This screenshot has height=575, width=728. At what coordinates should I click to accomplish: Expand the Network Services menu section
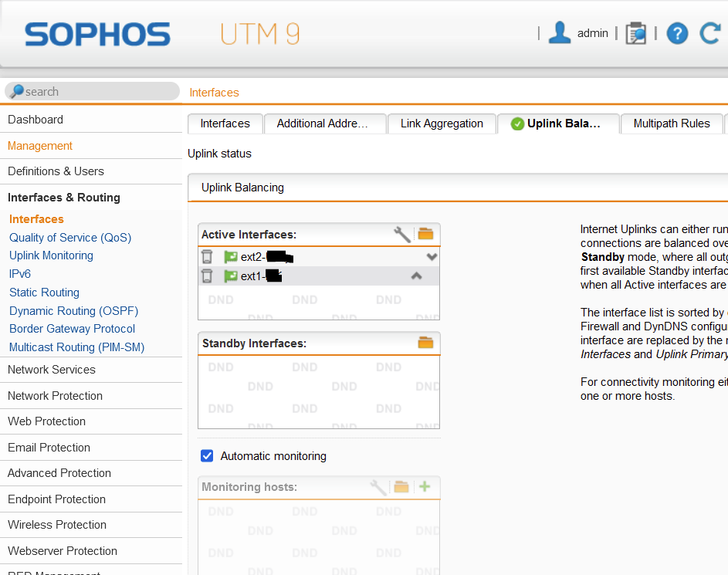pos(52,370)
